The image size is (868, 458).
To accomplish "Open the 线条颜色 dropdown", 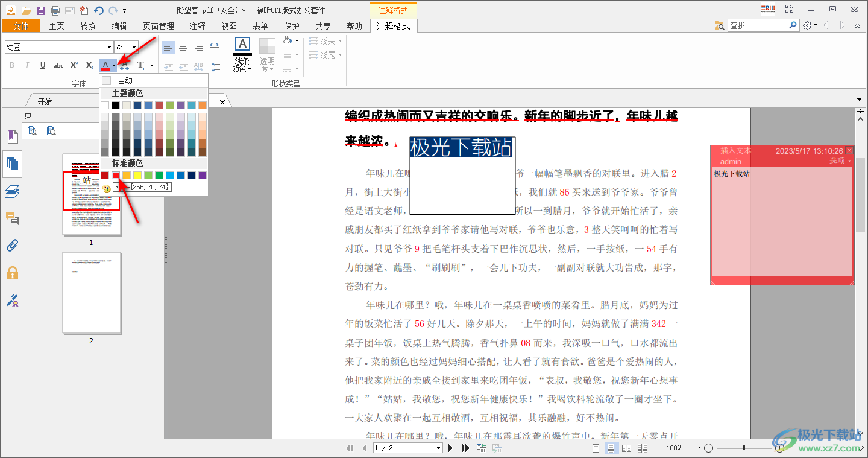I will 242,55.
